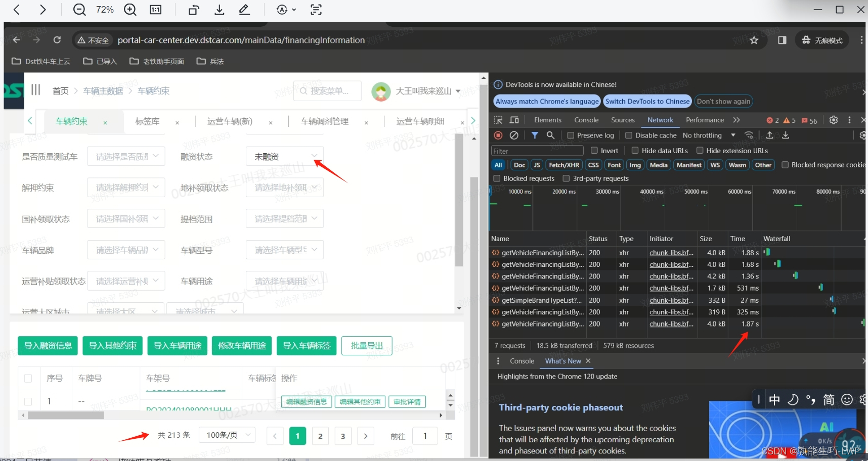Switch to the Performance tab
The width and height of the screenshot is (868, 461).
tap(705, 120)
